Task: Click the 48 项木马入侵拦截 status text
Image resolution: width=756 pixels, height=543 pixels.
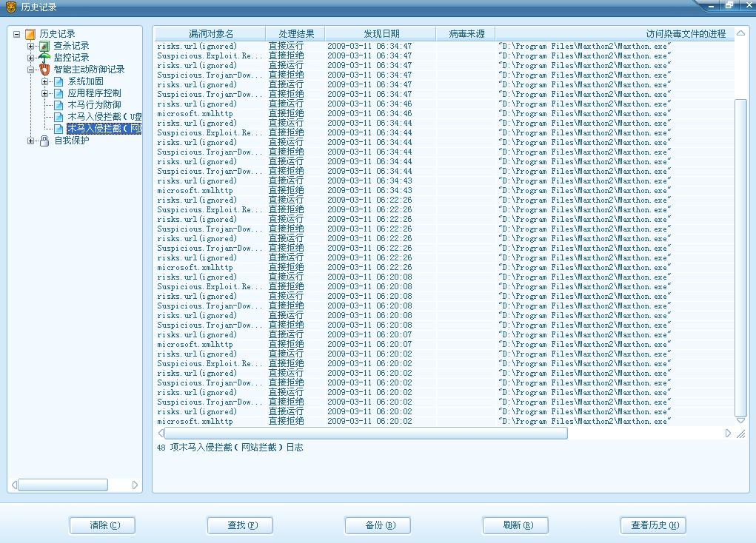Action: point(230,448)
